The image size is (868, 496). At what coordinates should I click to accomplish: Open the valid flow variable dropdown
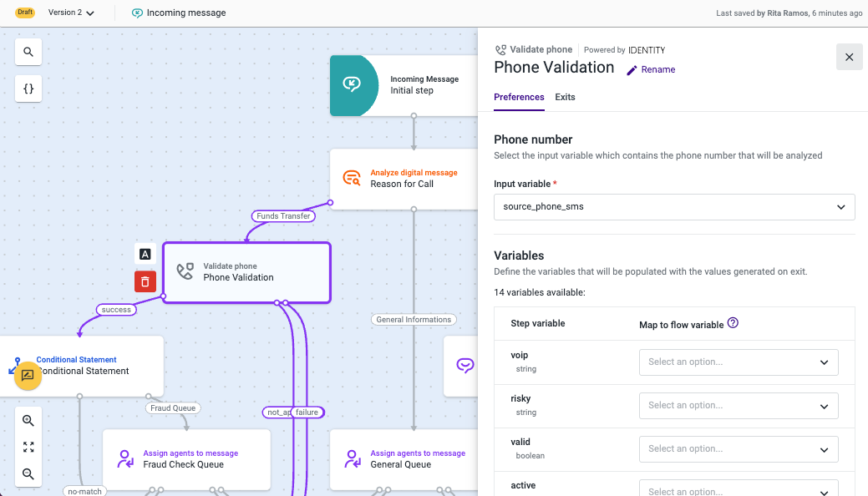(x=739, y=449)
